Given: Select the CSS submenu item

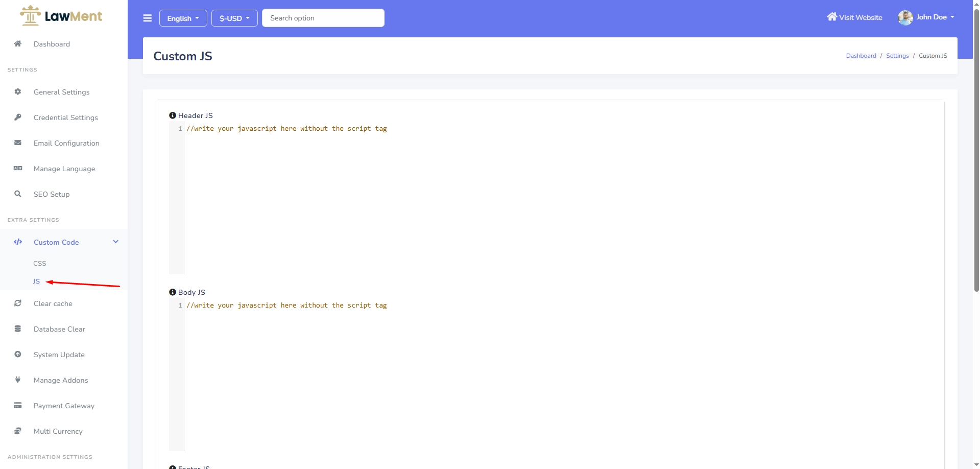Looking at the screenshot, I should click(x=40, y=264).
